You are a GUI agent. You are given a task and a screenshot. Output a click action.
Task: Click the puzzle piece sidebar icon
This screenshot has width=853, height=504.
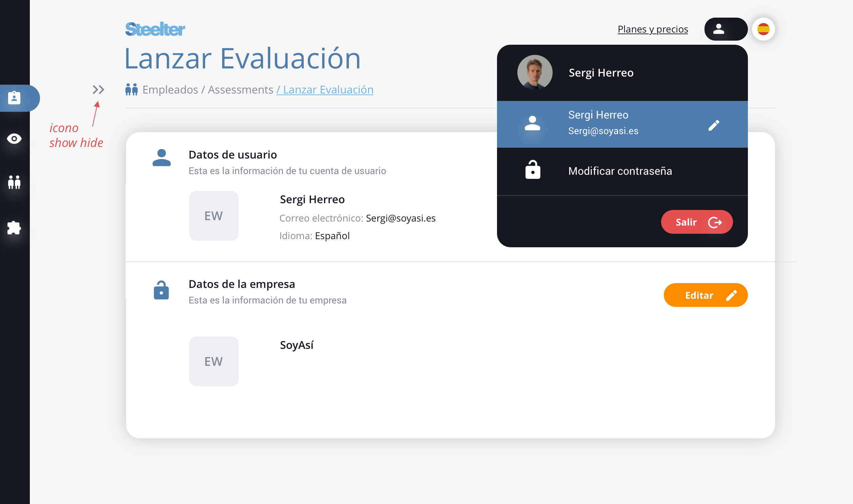pos(14,228)
